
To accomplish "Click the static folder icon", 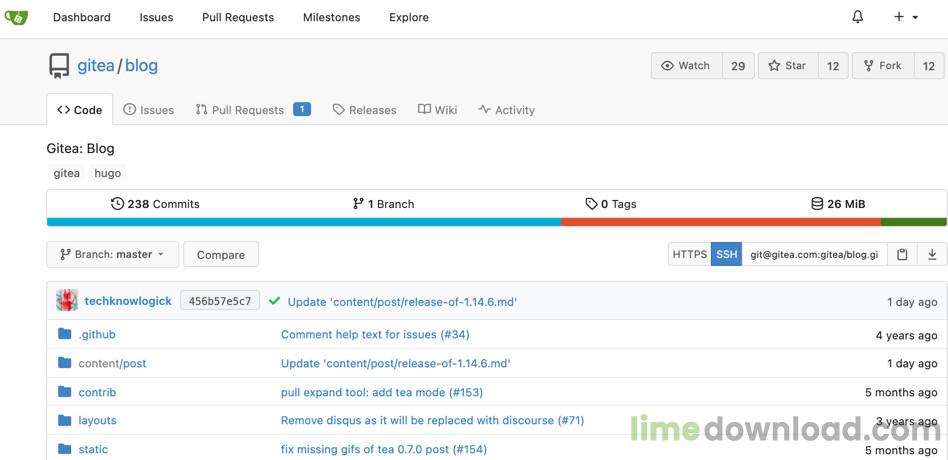I will (x=65, y=449).
